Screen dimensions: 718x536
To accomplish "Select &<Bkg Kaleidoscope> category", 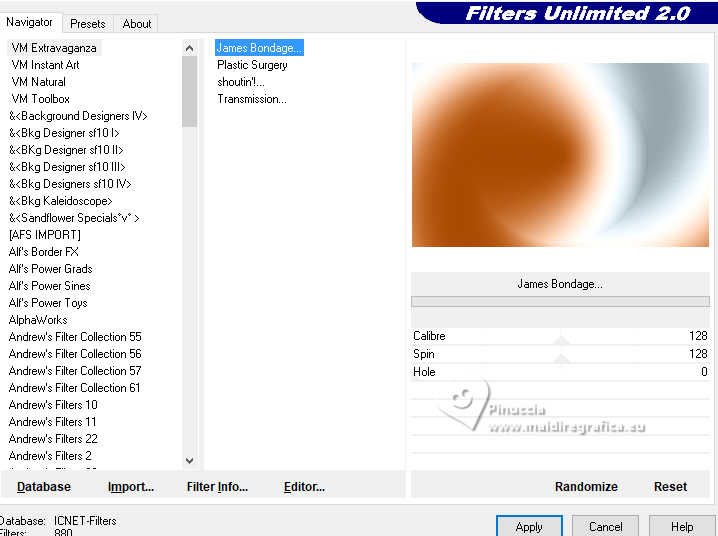I will pos(60,200).
